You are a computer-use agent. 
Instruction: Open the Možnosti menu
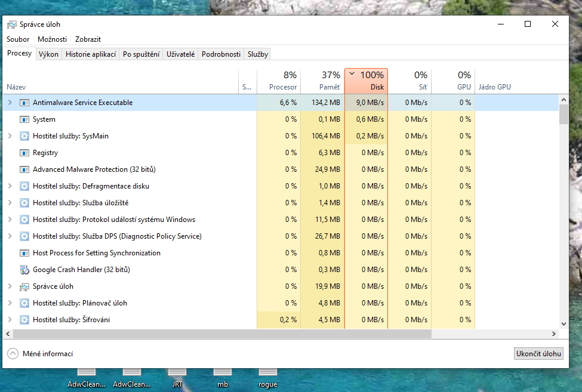coord(52,39)
